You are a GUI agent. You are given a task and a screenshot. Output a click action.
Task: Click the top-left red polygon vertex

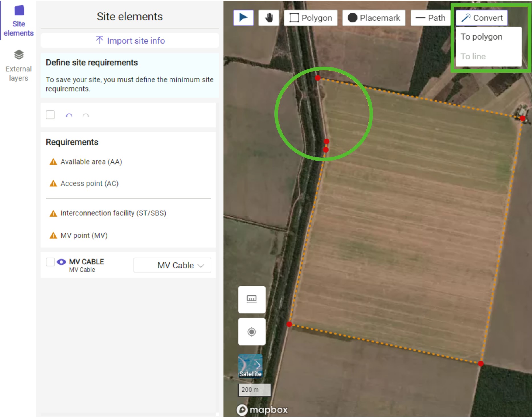click(318, 78)
